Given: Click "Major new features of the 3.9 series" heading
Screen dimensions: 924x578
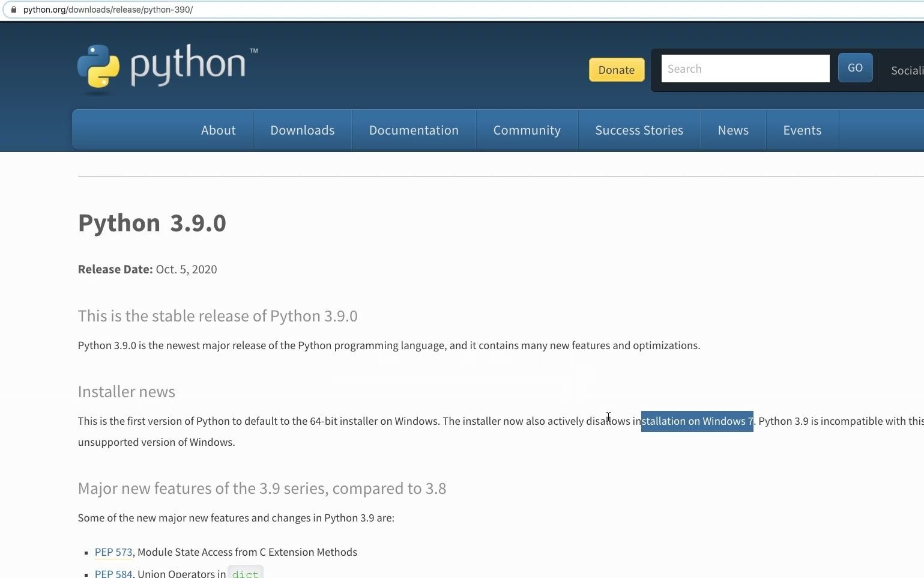Looking at the screenshot, I should coord(262,488).
